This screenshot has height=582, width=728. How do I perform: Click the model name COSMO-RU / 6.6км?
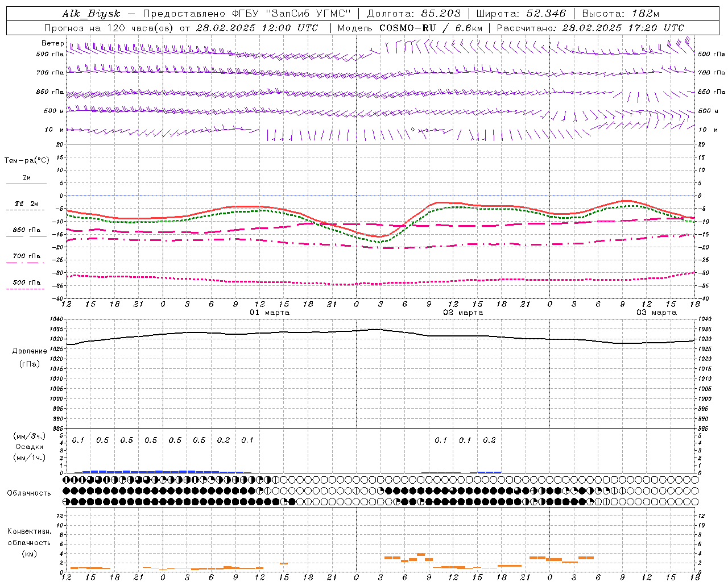pyautogui.click(x=431, y=28)
